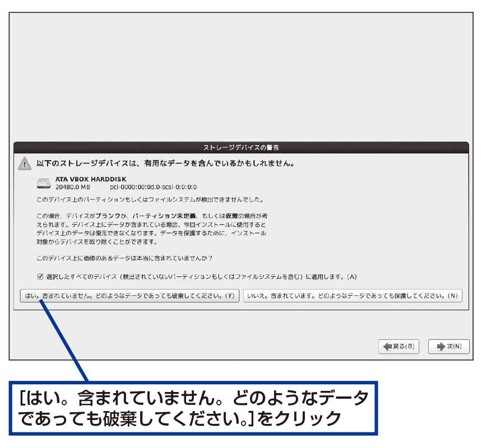Click the line このデバイス上のパーティションもしくは
This screenshot has width=482, height=448.
pyautogui.click(x=150, y=199)
